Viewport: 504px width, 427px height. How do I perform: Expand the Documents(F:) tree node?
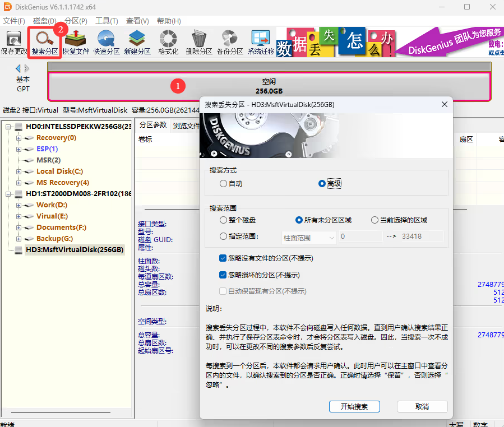pyautogui.click(x=19, y=228)
